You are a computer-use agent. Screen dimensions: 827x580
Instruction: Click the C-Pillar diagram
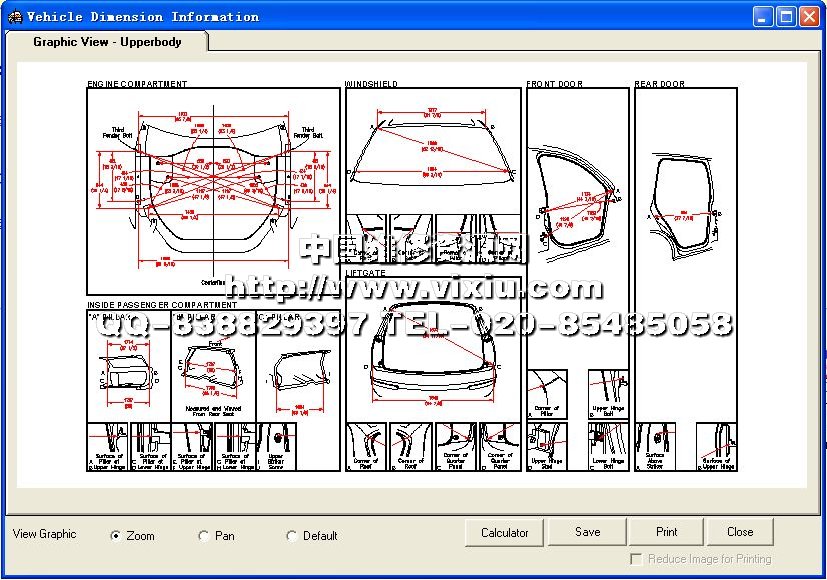coord(298,368)
